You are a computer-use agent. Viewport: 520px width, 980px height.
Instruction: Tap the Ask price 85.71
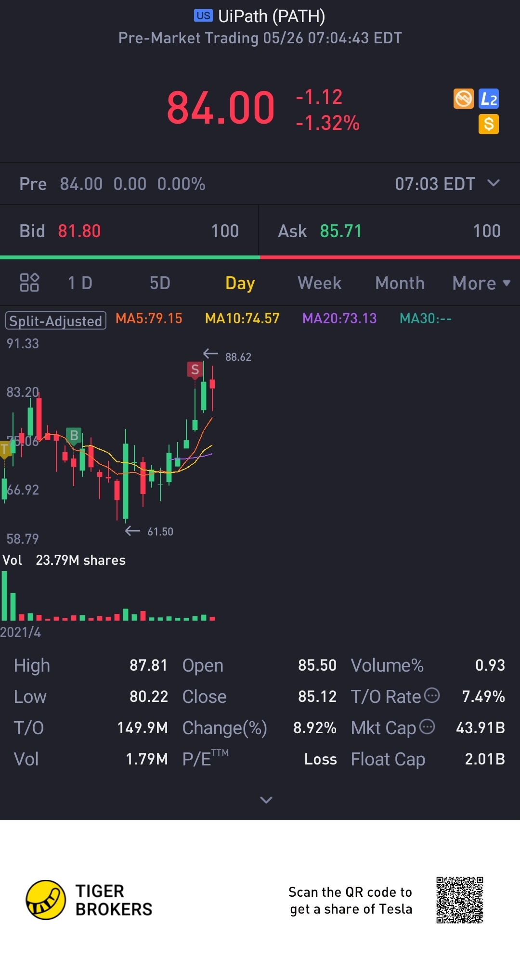coord(341,231)
